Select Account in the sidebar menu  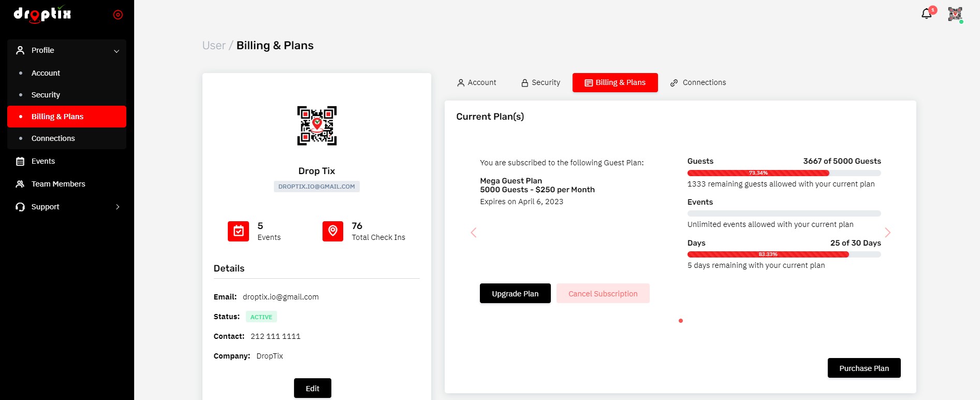[x=46, y=73]
